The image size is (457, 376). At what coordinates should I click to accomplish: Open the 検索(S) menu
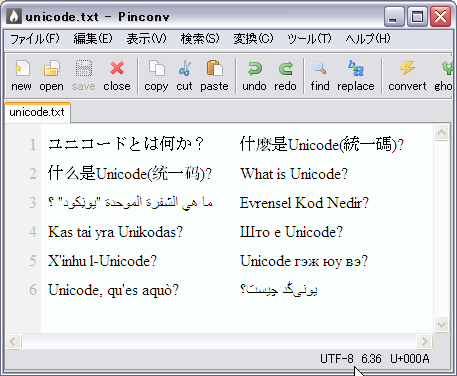point(200,39)
